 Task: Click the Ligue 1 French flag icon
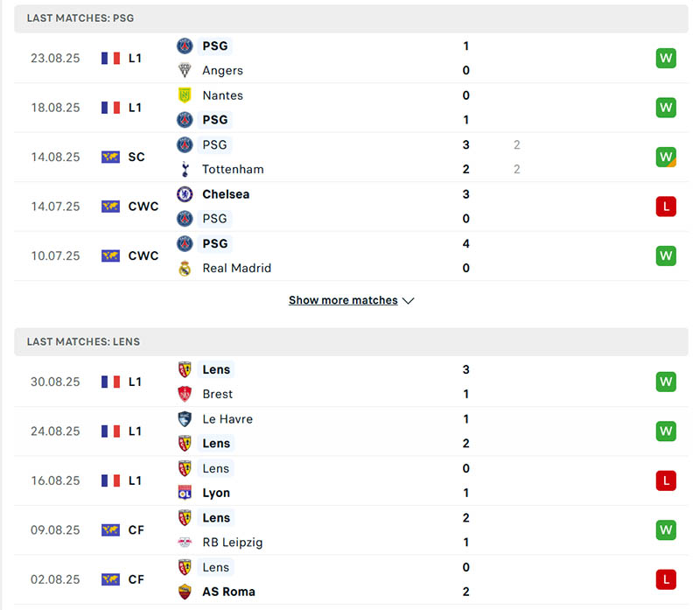tap(109, 58)
